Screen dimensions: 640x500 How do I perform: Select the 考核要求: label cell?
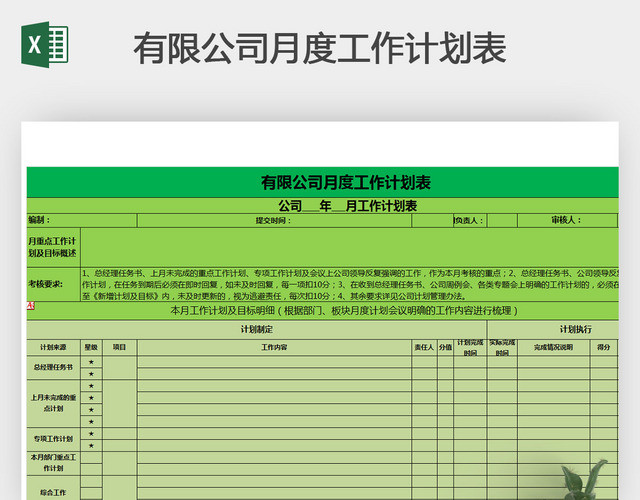(53, 284)
